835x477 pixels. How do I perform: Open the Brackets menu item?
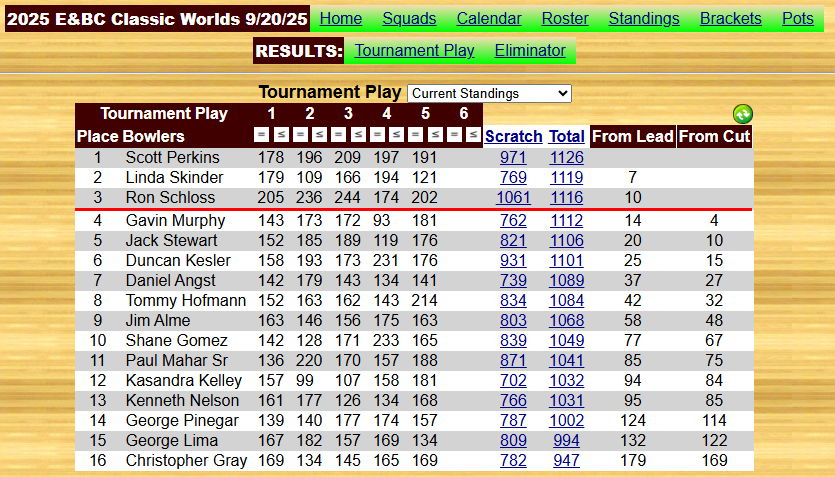click(730, 18)
